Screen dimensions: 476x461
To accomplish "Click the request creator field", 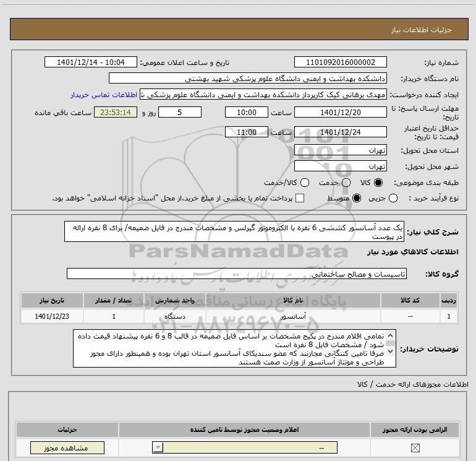I will coord(263,95).
